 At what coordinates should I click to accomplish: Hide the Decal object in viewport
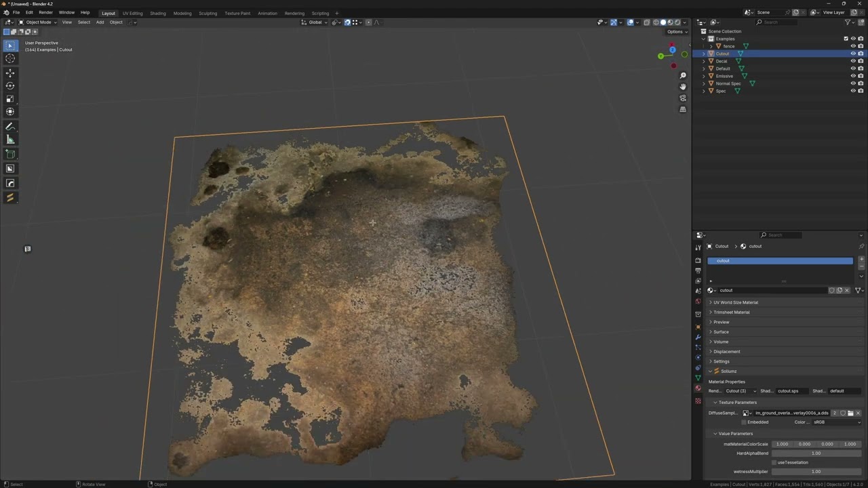pyautogui.click(x=853, y=61)
